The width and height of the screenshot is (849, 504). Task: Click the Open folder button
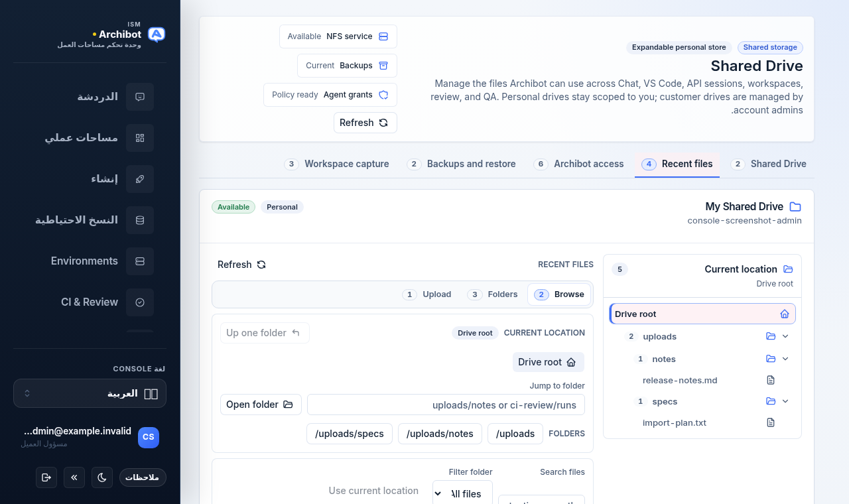pyautogui.click(x=261, y=405)
